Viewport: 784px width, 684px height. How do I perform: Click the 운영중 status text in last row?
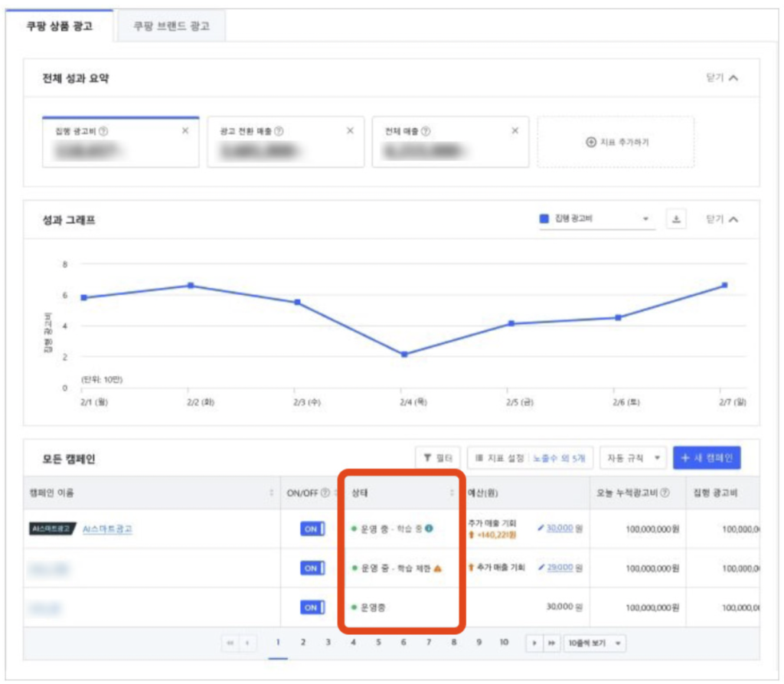[x=373, y=607]
